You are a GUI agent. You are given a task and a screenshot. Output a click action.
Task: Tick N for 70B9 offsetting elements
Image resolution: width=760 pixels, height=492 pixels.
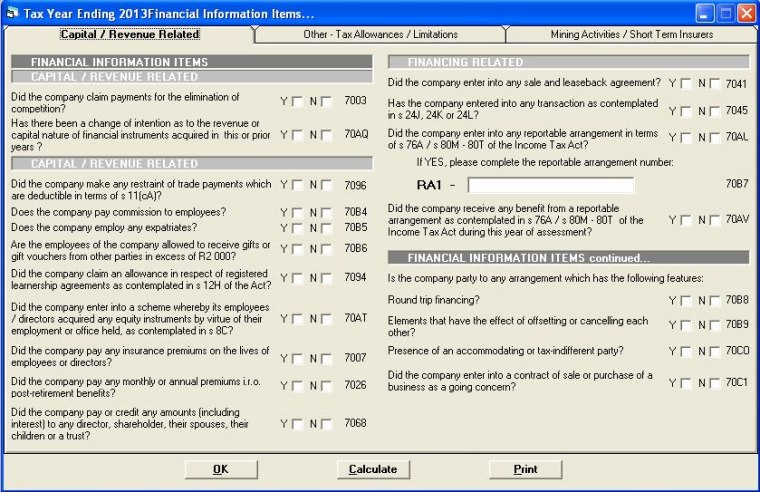(x=715, y=325)
